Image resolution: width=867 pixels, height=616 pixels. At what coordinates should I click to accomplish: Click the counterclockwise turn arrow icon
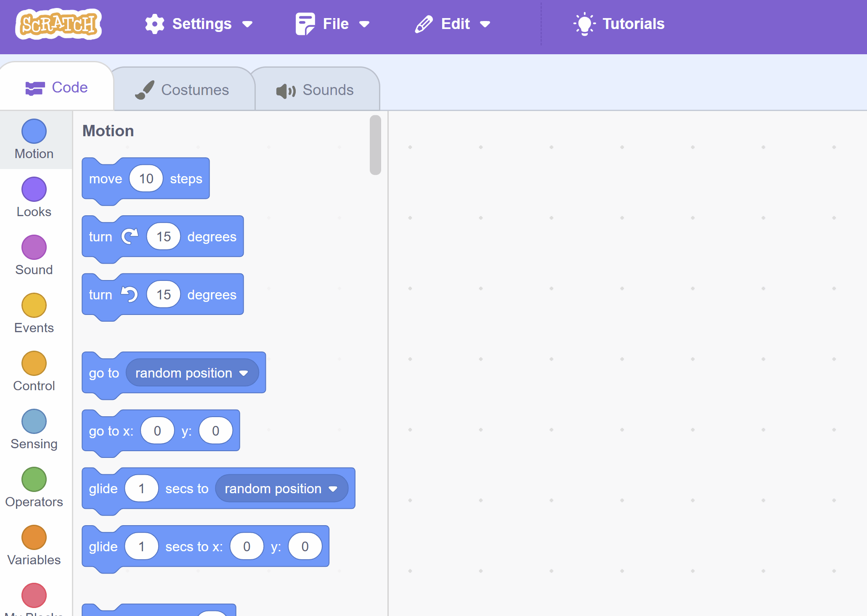(x=130, y=294)
